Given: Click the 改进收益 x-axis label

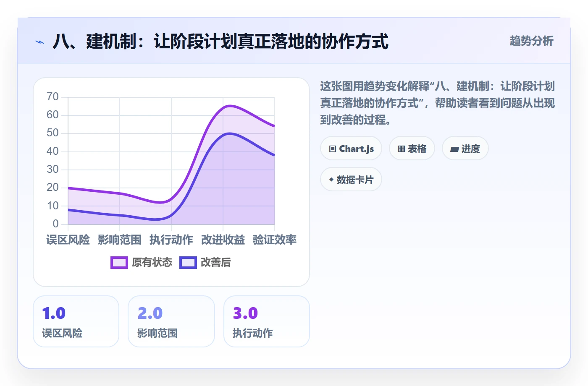Looking at the screenshot, I should click(223, 240).
